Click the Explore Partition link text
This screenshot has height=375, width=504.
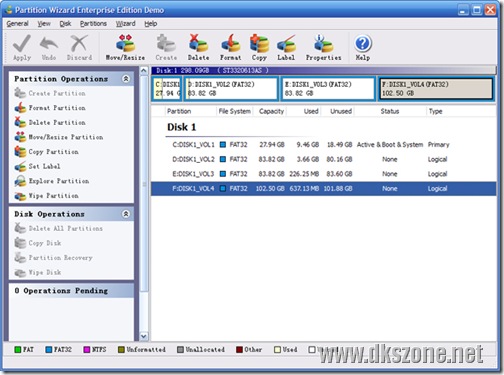[x=59, y=181]
